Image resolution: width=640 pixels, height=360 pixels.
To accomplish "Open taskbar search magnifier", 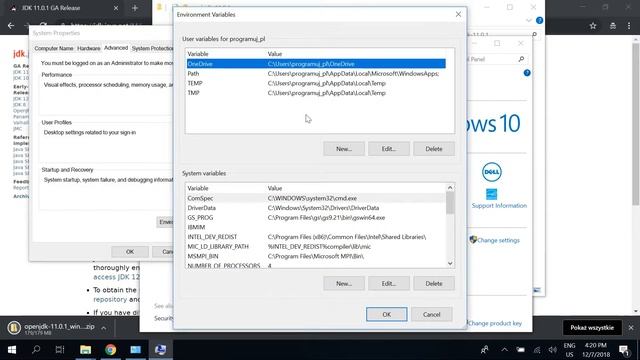I will [x=36, y=349].
